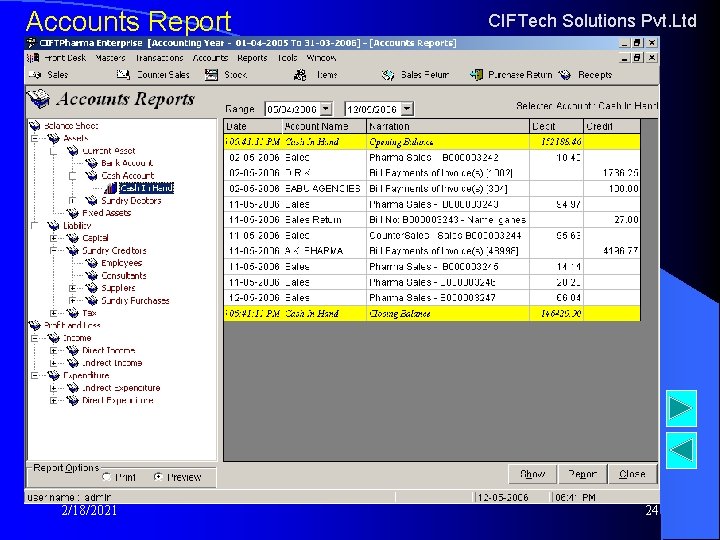Click the Show button
The image size is (720, 540).
[533, 474]
